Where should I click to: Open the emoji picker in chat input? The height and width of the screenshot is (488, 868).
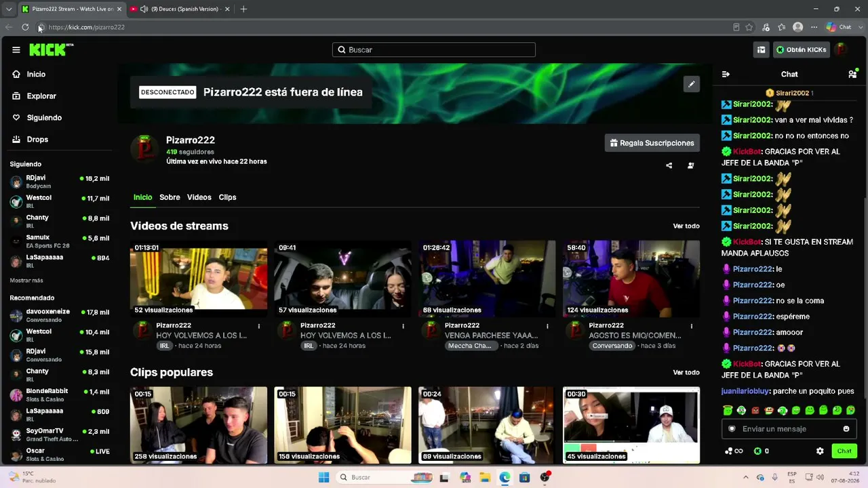click(x=846, y=428)
